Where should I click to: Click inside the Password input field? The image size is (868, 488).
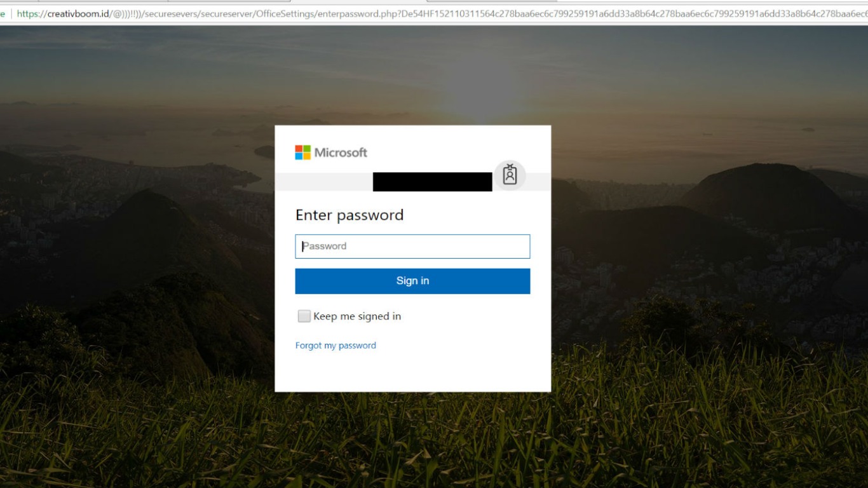(x=412, y=246)
